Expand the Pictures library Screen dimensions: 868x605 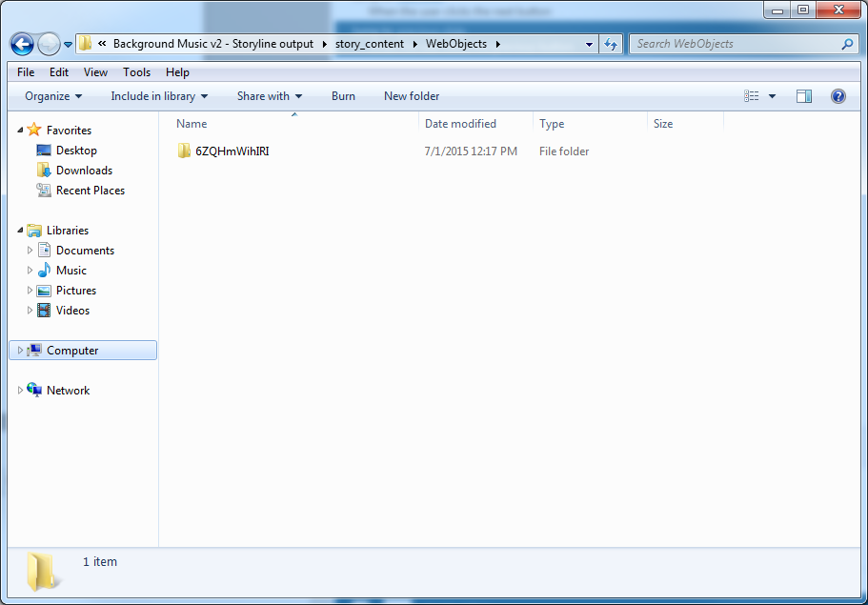(x=30, y=290)
